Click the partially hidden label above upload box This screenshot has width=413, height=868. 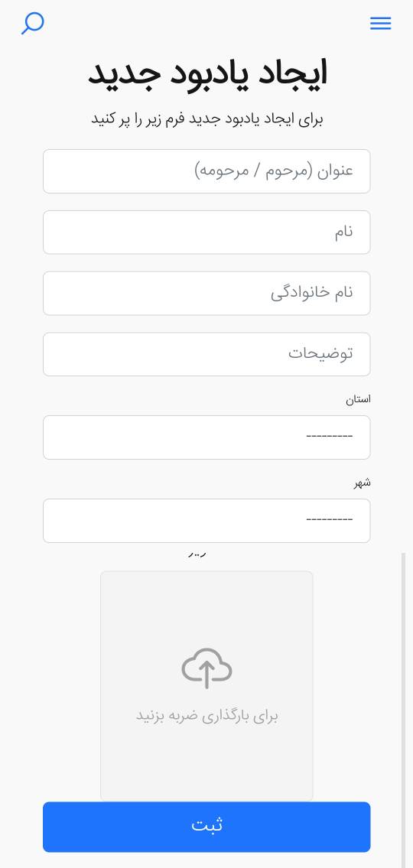[198, 553]
